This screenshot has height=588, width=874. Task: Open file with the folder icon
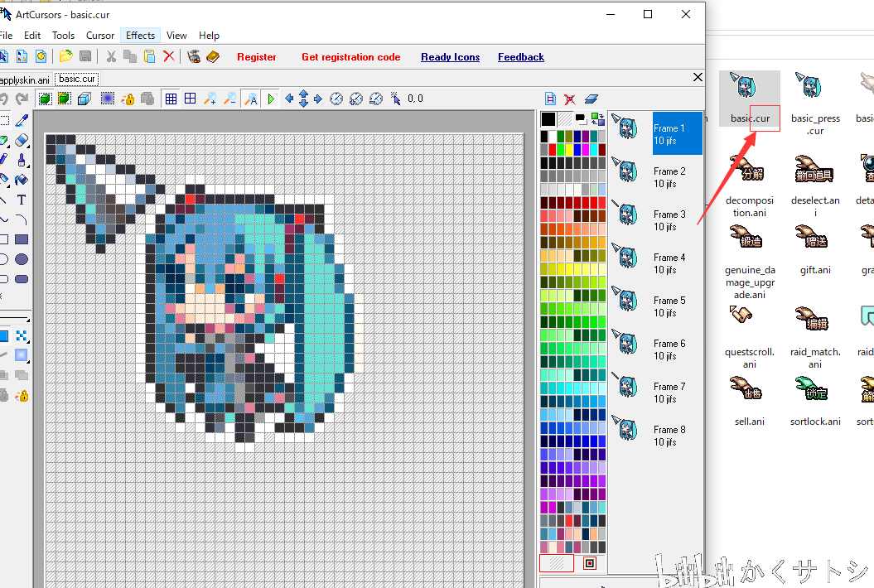pyautogui.click(x=65, y=56)
